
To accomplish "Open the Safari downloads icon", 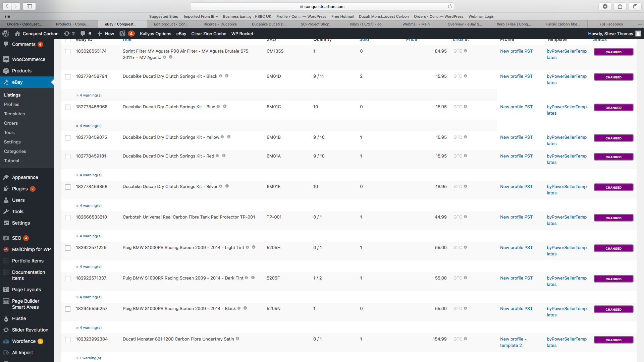I will point(605,6).
